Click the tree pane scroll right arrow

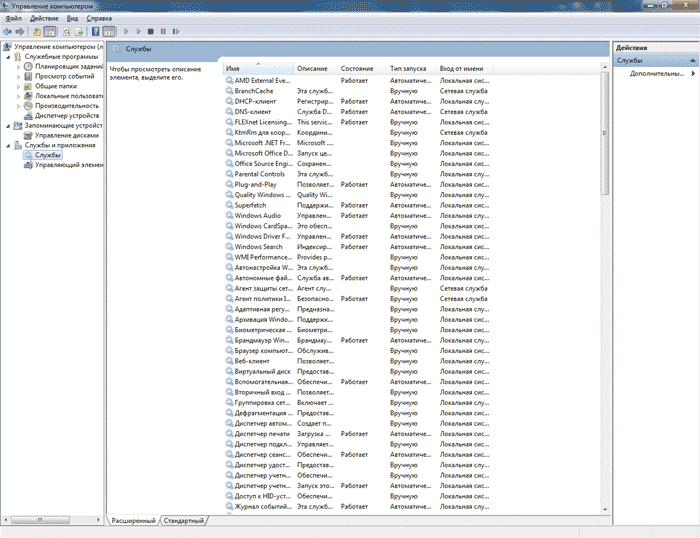click(98, 520)
